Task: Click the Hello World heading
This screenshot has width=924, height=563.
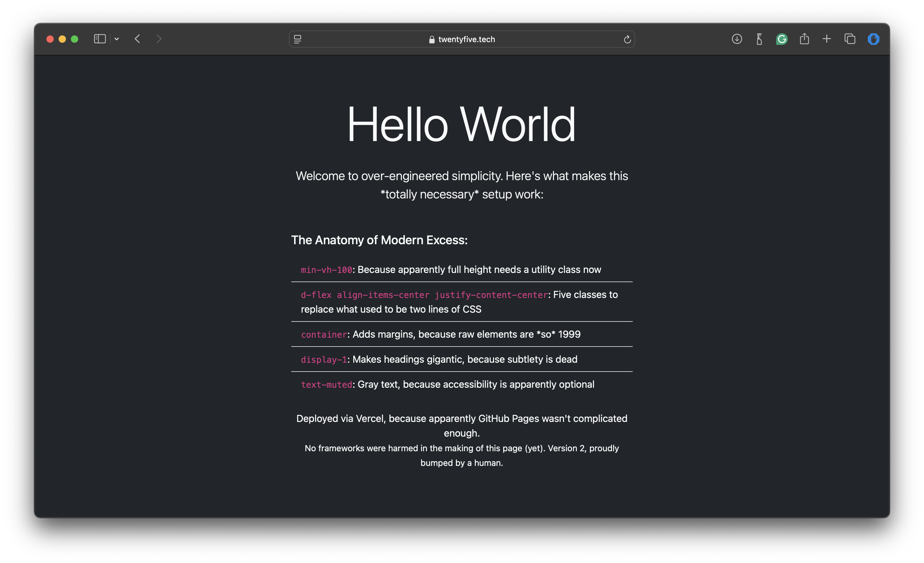Action: 461,124
